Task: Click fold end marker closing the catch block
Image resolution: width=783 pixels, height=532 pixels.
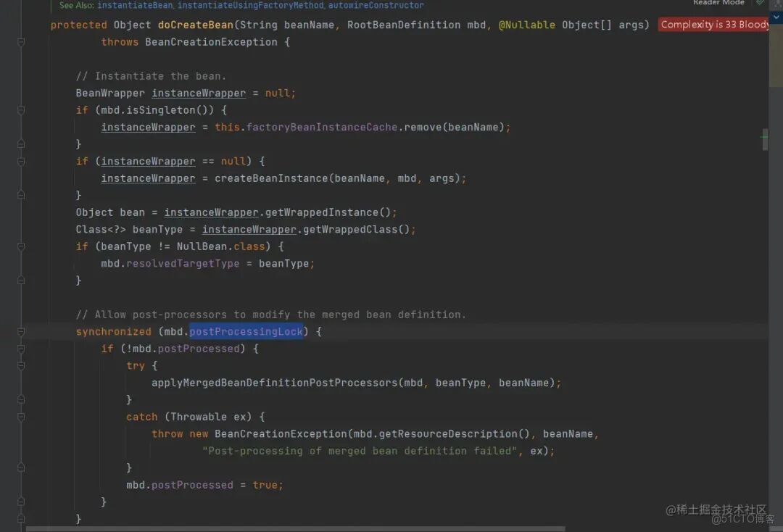Action: point(21,467)
